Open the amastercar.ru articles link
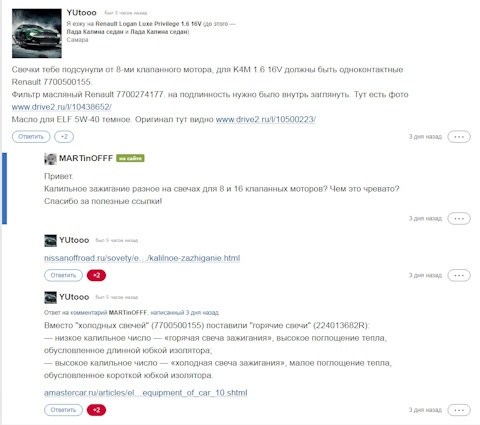 click(x=146, y=393)
